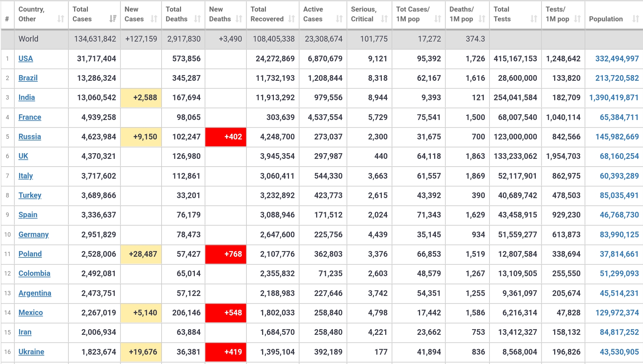Open the France country link
The height and width of the screenshot is (364, 643).
tap(30, 117)
